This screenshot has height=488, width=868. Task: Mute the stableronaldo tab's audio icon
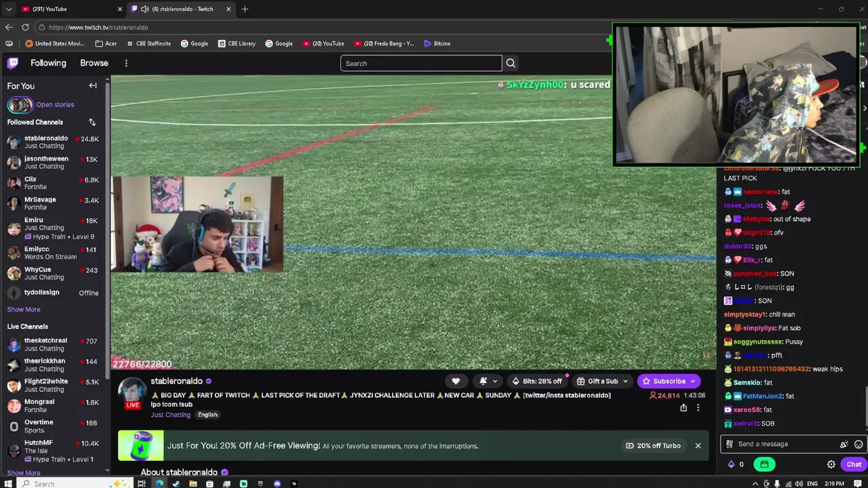click(144, 9)
